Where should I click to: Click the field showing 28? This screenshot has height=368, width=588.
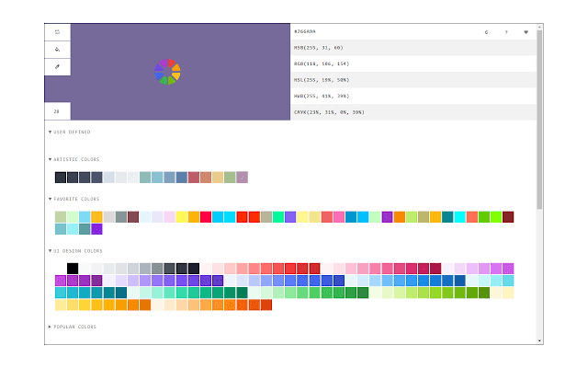coord(57,111)
